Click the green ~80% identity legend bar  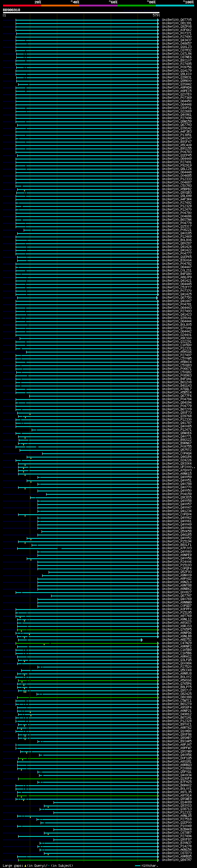point(137,6)
